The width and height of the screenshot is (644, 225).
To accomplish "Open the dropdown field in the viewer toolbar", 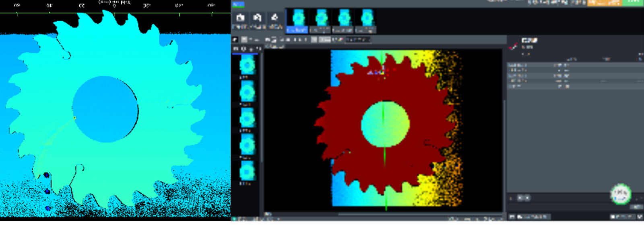I will point(357,39).
